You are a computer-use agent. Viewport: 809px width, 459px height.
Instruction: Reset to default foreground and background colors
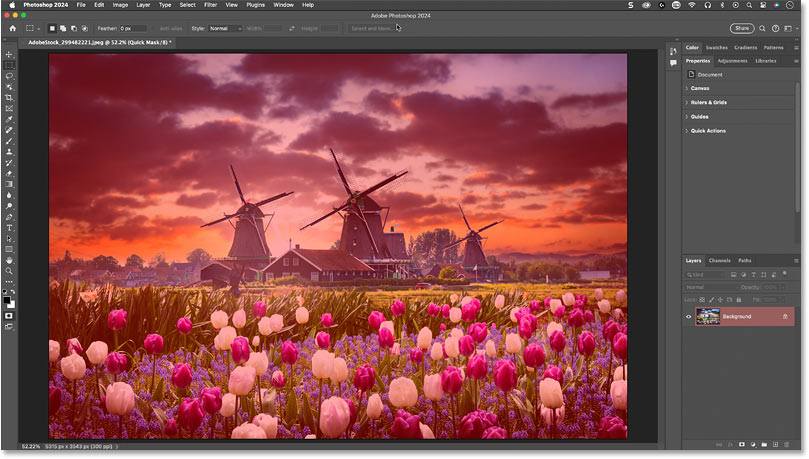(5, 292)
